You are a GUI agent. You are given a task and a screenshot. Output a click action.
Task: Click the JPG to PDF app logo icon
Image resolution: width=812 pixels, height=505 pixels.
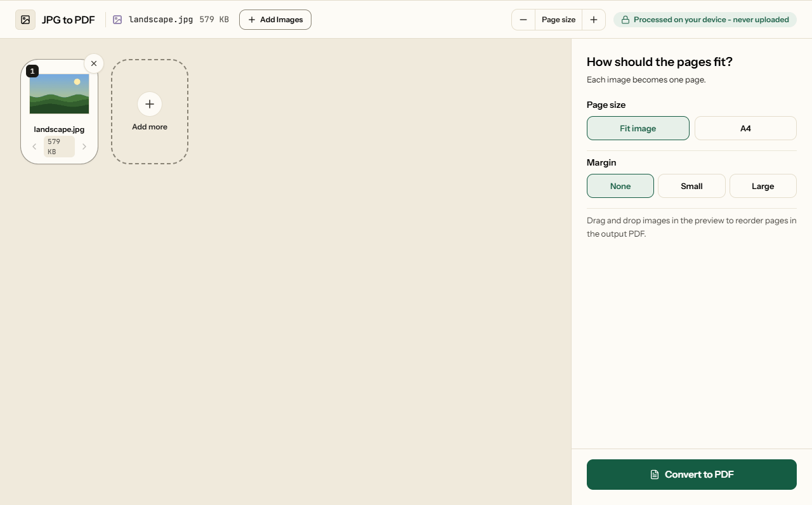(25, 20)
